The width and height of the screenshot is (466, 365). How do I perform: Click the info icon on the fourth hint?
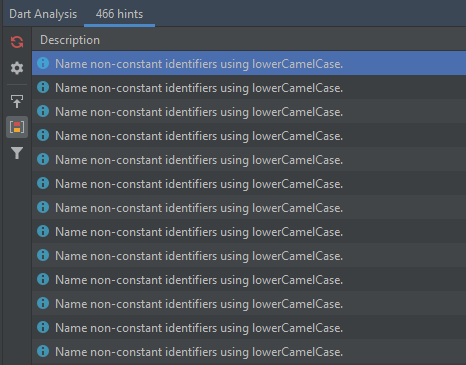coord(43,135)
